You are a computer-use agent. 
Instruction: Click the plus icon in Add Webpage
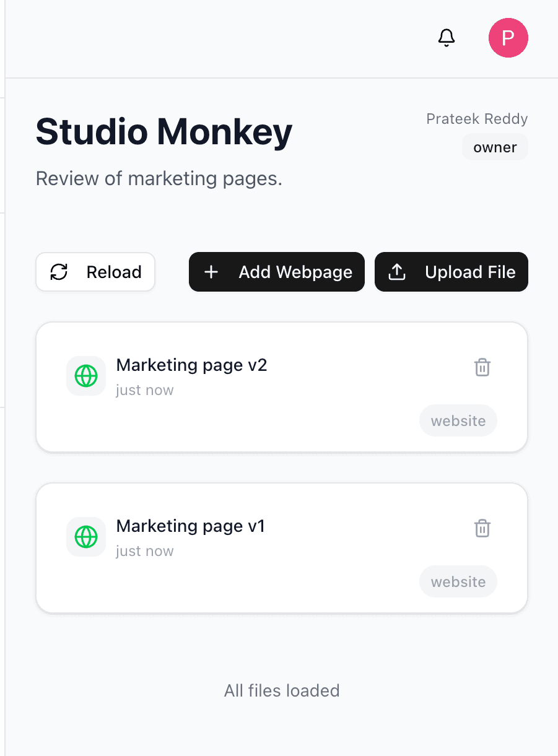tap(211, 272)
